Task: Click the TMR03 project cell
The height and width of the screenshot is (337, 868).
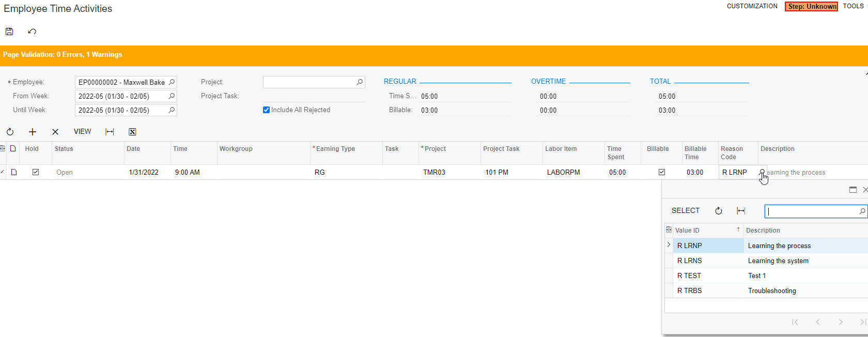Action: coord(450,172)
